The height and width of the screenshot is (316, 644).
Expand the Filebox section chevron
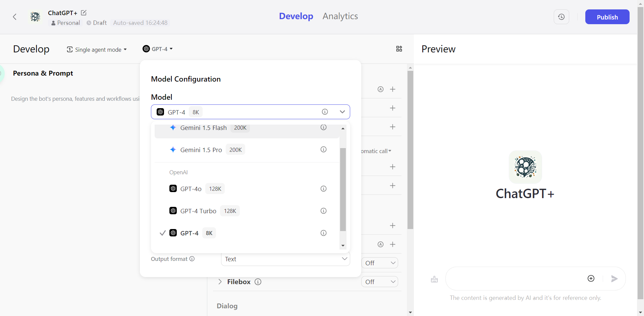(x=220, y=282)
